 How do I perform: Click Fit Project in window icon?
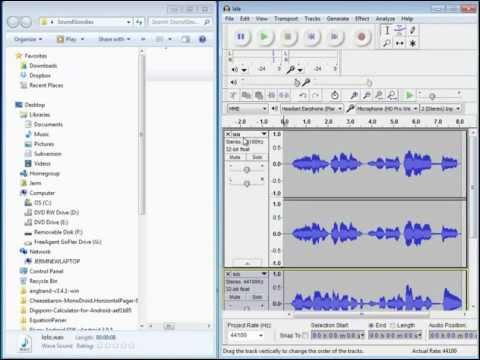coord(392,96)
